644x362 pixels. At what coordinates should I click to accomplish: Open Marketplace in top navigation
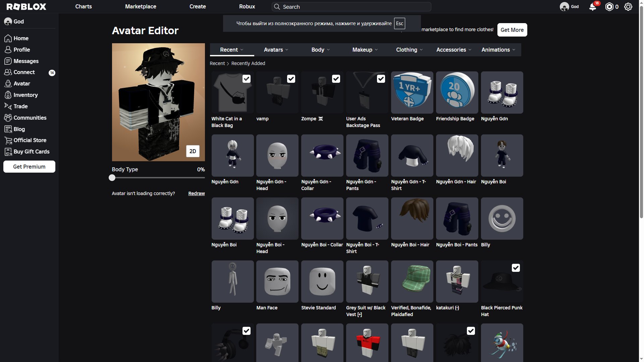[x=141, y=7]
